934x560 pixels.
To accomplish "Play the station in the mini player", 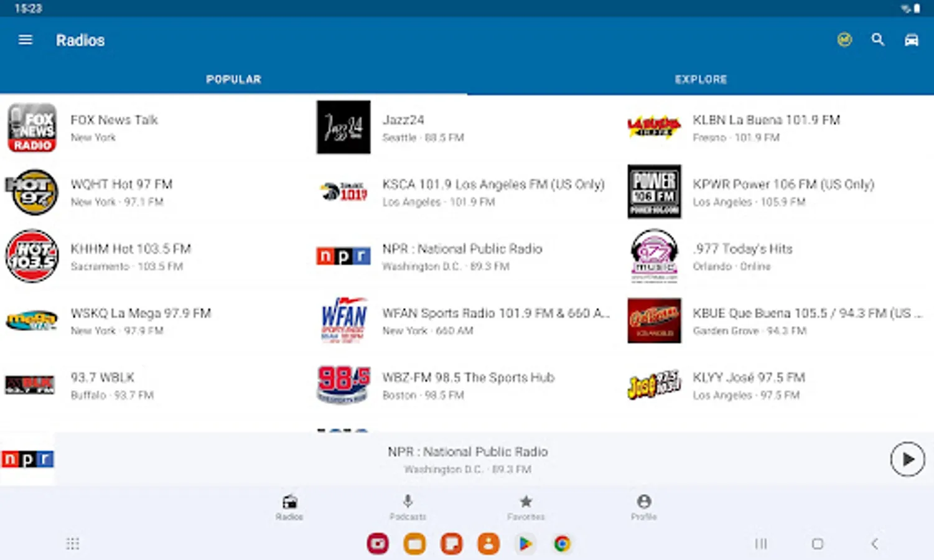I will coord(907,459).
